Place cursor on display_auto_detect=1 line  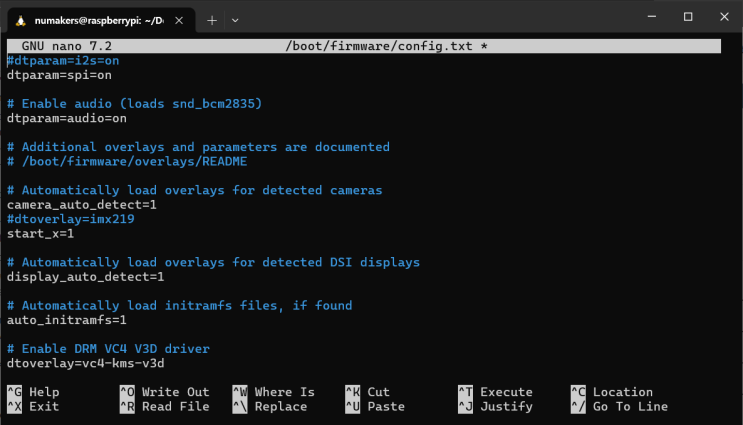(x=85, y=277)
